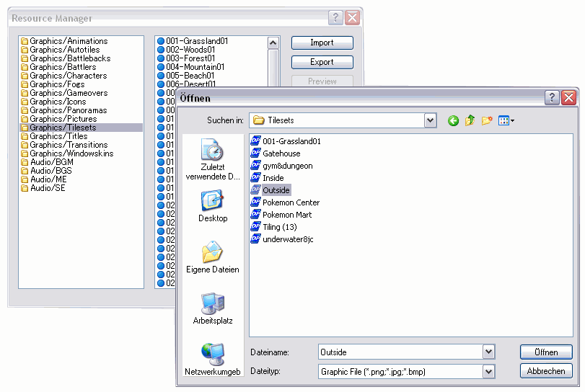Click the dialog help question mark button
Image resolution: width=585 pixels, height=392 pixels.
[x=552, y=98]
